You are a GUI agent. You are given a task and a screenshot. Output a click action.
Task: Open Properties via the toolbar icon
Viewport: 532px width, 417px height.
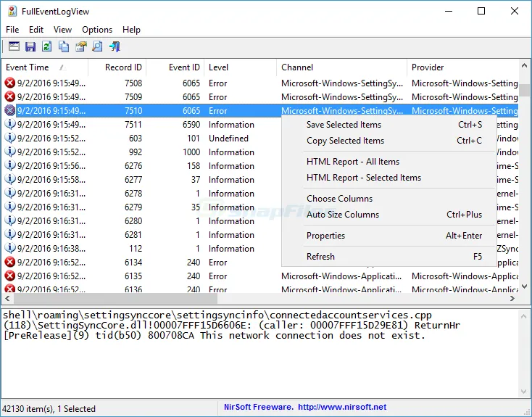[80, 46]
